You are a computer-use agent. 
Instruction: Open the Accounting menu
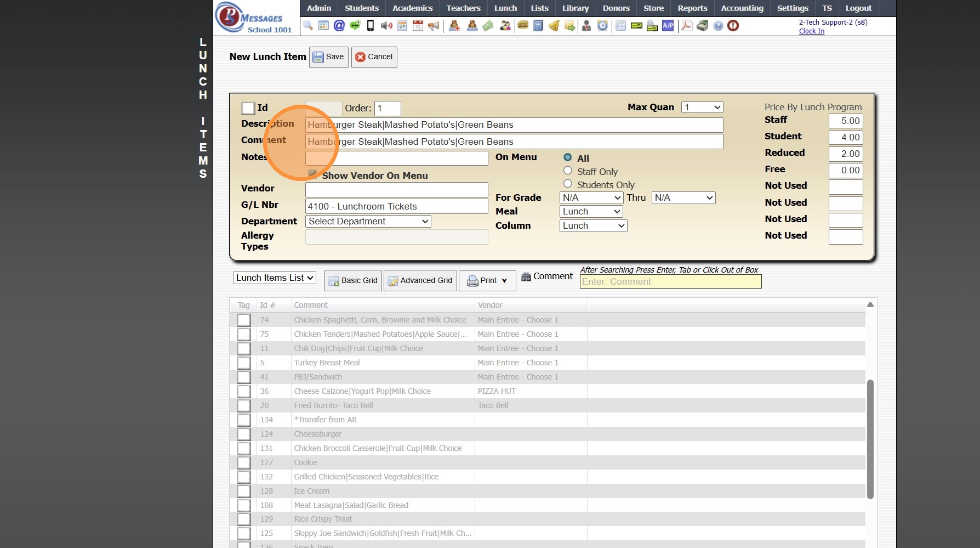[742, 8]
